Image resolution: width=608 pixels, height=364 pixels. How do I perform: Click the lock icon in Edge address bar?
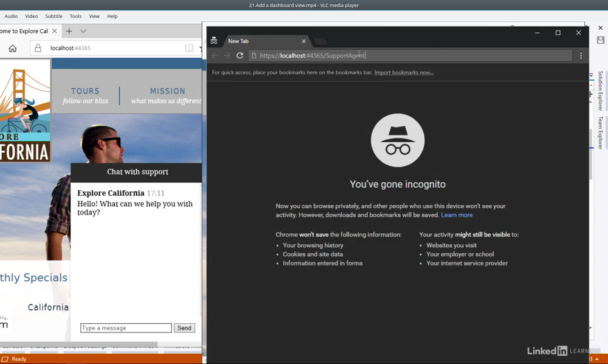tap(38, 48)
